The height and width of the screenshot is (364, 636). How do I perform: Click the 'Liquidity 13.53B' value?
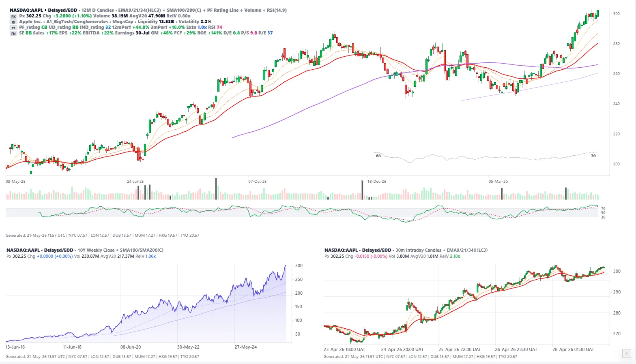156,21
